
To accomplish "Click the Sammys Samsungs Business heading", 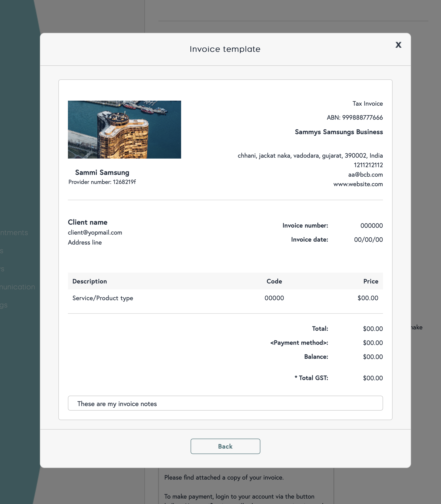I will point(339,132).
